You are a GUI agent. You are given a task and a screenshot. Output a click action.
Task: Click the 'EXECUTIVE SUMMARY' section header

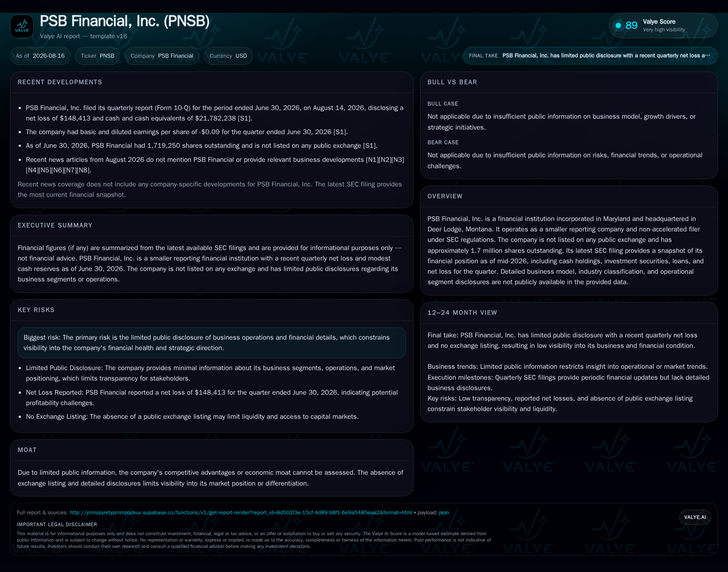pos(55,226)
